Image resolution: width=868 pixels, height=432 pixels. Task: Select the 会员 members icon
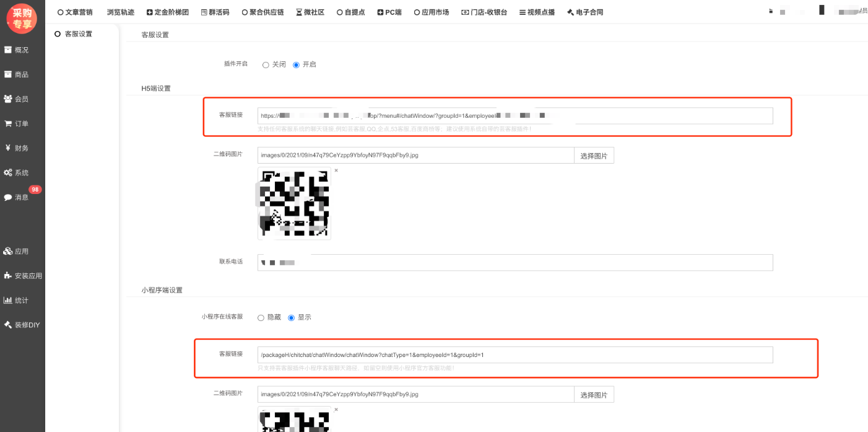tap(9, 99)
